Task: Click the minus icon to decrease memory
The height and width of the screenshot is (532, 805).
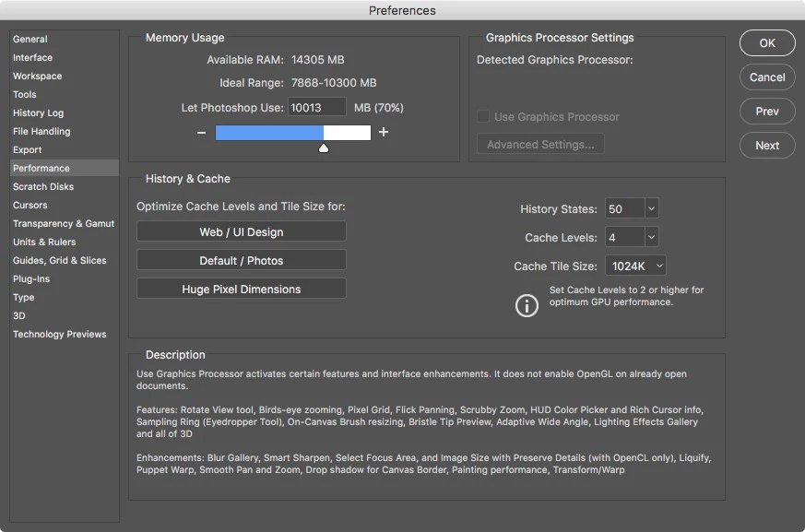Action: [201, 133]
